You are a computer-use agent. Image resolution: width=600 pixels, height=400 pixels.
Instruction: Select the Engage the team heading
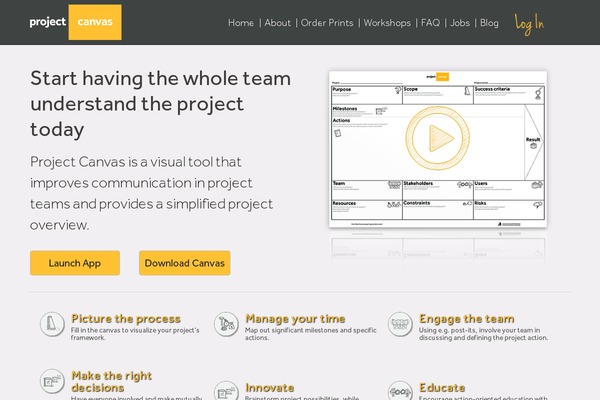[x=467, y=319]
